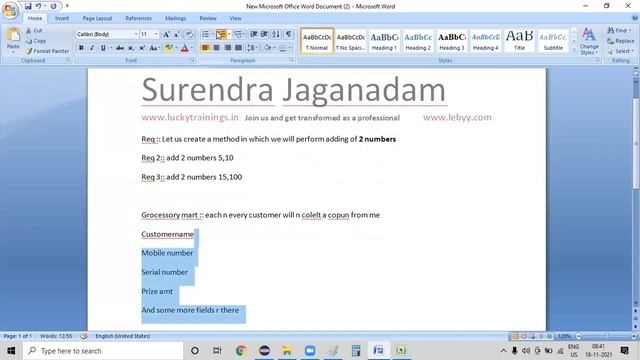Open line spacing options
This screenshot has width=640, height=360.
point(252,48)
